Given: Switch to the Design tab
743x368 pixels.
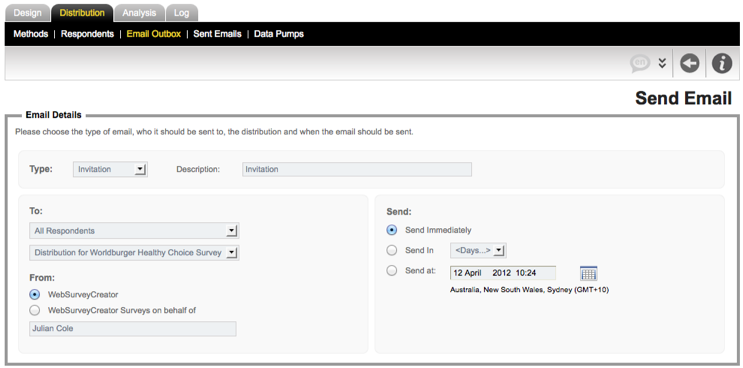Looking at the screenshot, I should click(27, 13).
